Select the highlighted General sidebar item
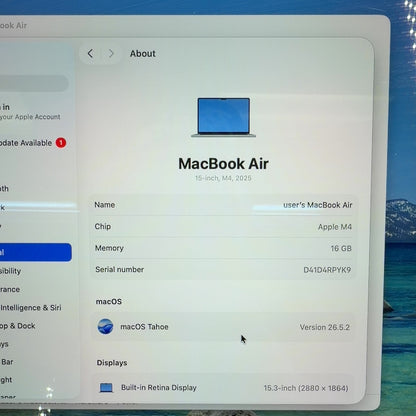The height and width of the screenshot is (416, 416). click(36, 252)
